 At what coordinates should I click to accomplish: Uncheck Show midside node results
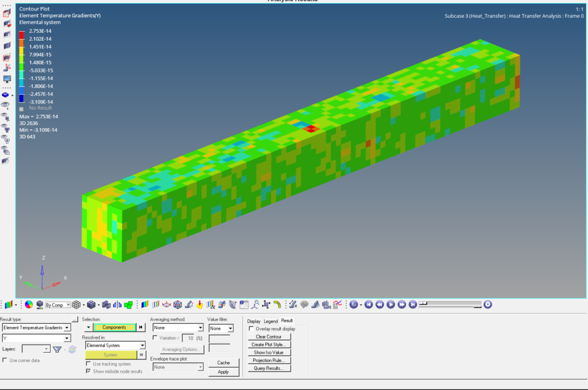point(88,371)
